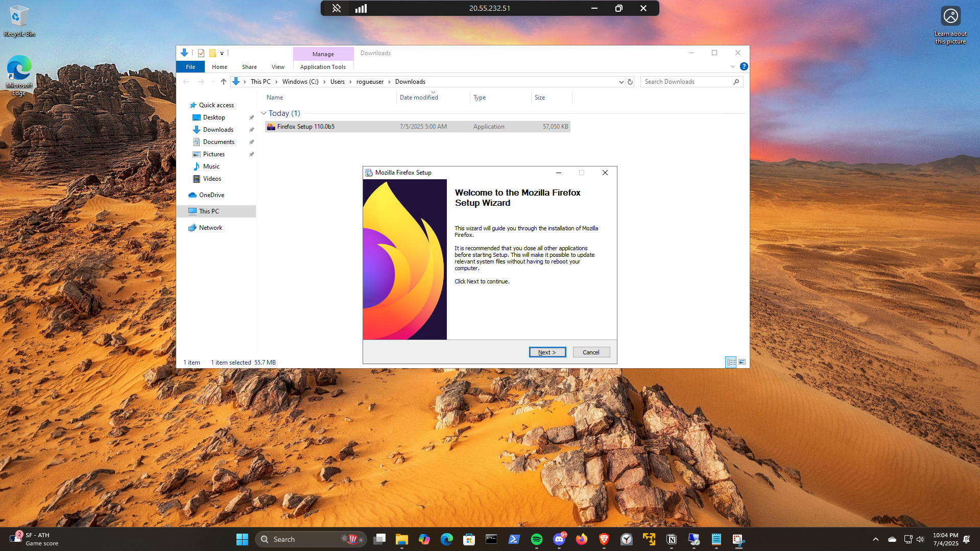The width and height of the screenshot is (980, 551).
Task: Expand the address bar history dropdown
Action: click(621, 82)
